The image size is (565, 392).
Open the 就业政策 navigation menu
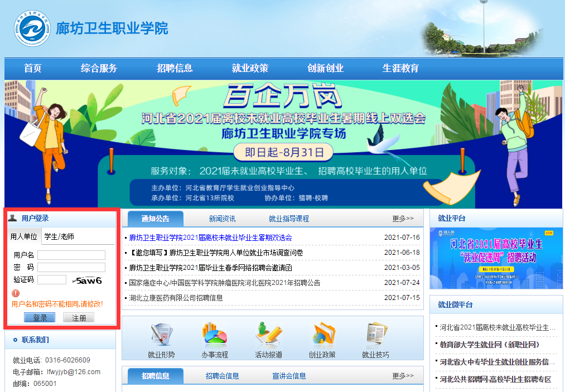tap(250, 69)
